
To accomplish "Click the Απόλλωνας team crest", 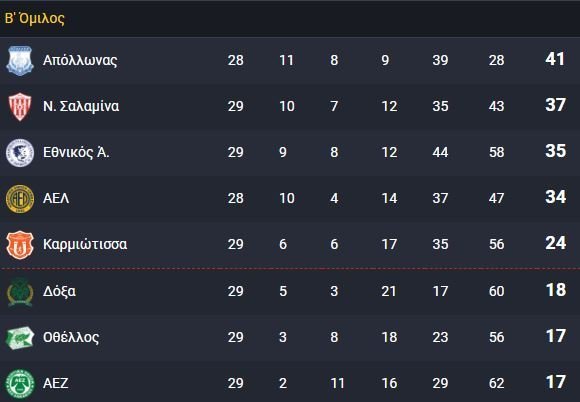I will [20, 61].
